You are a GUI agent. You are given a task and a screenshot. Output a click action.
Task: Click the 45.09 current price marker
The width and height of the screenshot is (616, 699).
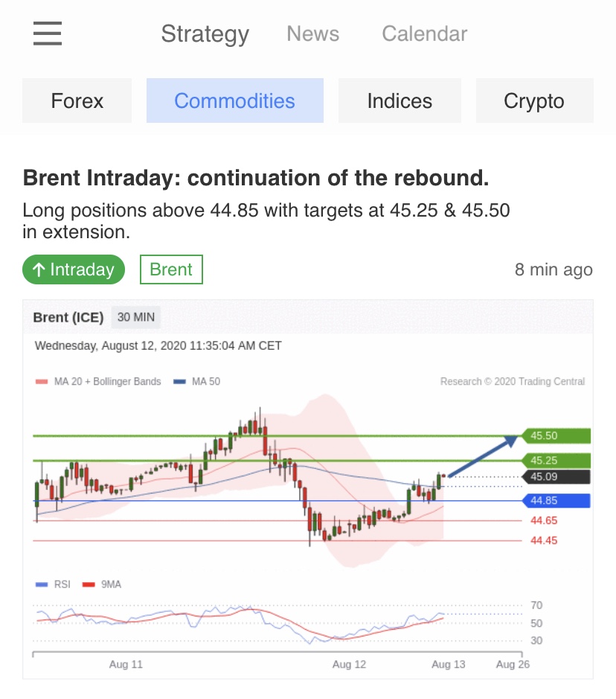tap(556, 477)
